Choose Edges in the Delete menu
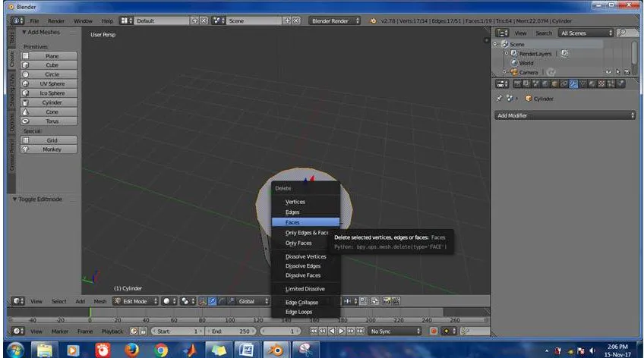Screen dimensions: 644x358 (x=305, y=212)
